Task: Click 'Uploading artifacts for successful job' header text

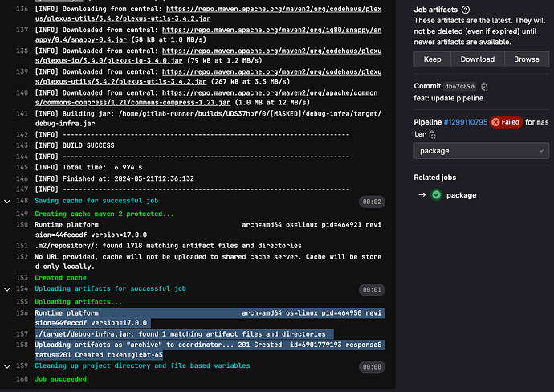Action: 110,289
